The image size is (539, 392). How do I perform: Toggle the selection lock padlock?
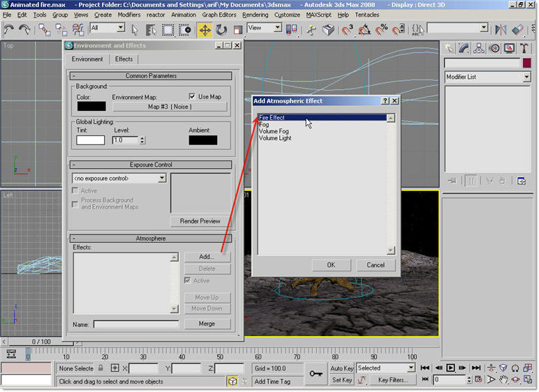pyautogui.click(x=101, y=368)
